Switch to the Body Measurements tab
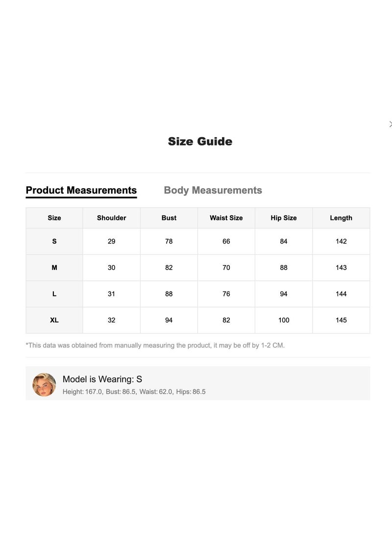Image resolution: width=392 pixels, height=534 pixels. [x=213, y=190]
